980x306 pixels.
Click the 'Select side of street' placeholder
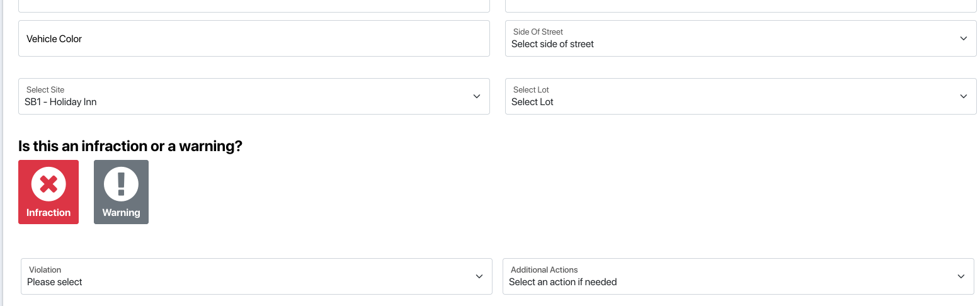coord(552,44)
